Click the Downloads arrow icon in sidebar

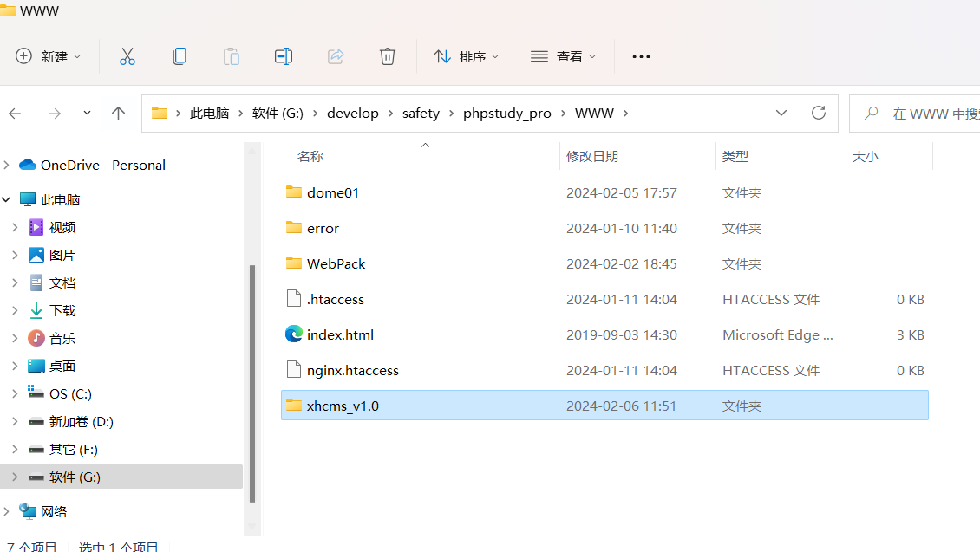[36, 310]
